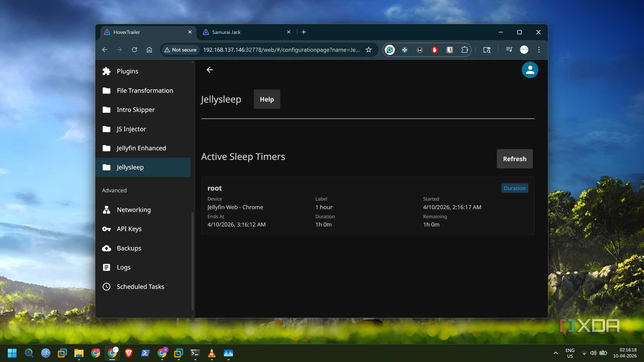Image resolution: width=644 pixels, height=362 pixels.
Task: Go to browser home page
Action: pyautogui.click(x=149, y=50)
